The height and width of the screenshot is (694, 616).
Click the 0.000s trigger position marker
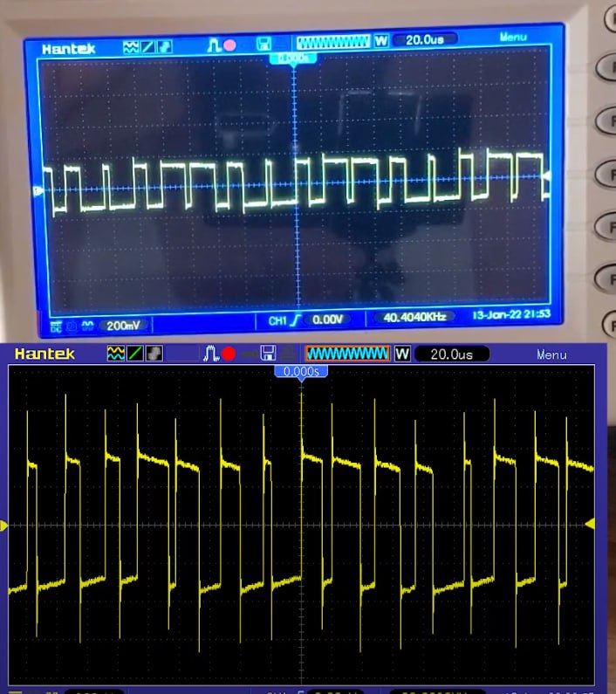click(x=301, y=372)
